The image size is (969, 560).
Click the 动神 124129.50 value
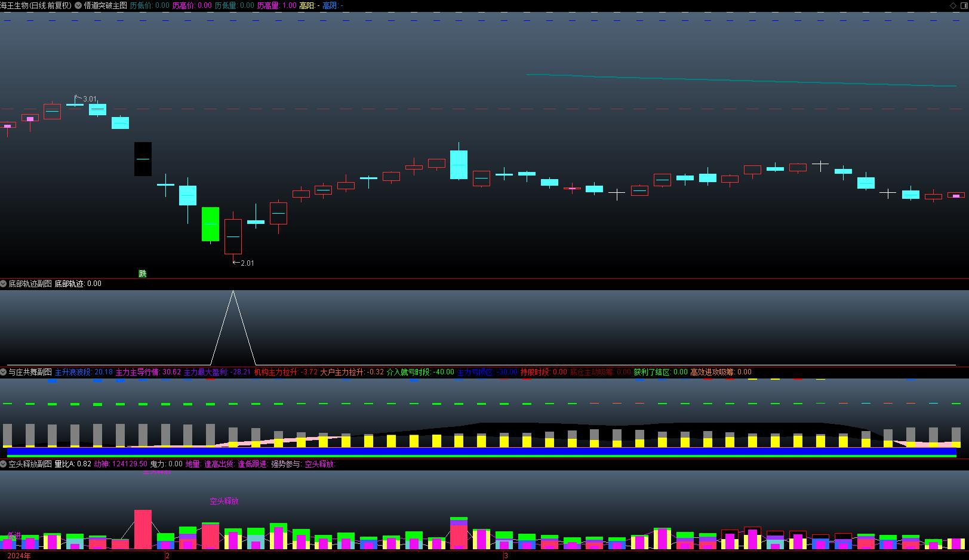(x=121, y=464)
